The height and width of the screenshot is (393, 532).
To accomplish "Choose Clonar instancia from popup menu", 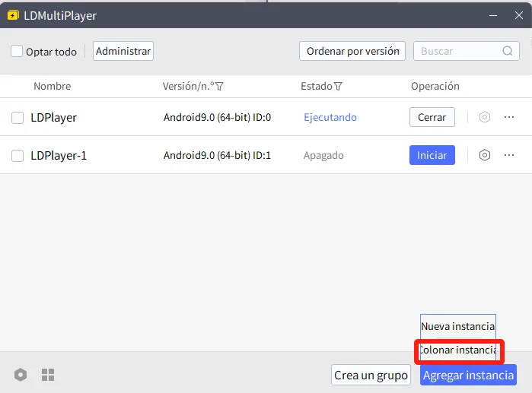I will 458,350.
